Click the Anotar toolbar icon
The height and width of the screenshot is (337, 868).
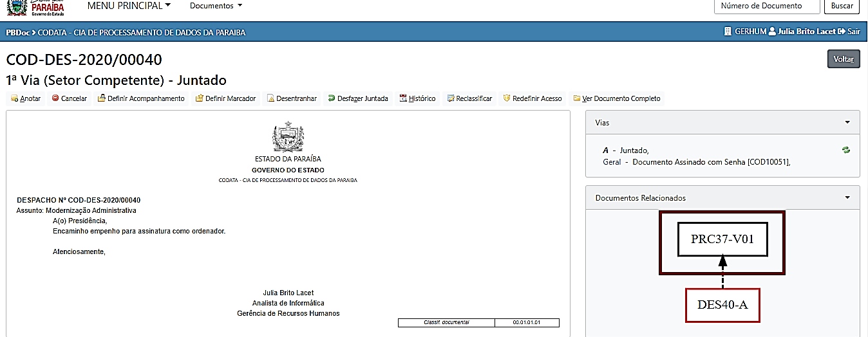pyautogui.click(x=14, y=99)
